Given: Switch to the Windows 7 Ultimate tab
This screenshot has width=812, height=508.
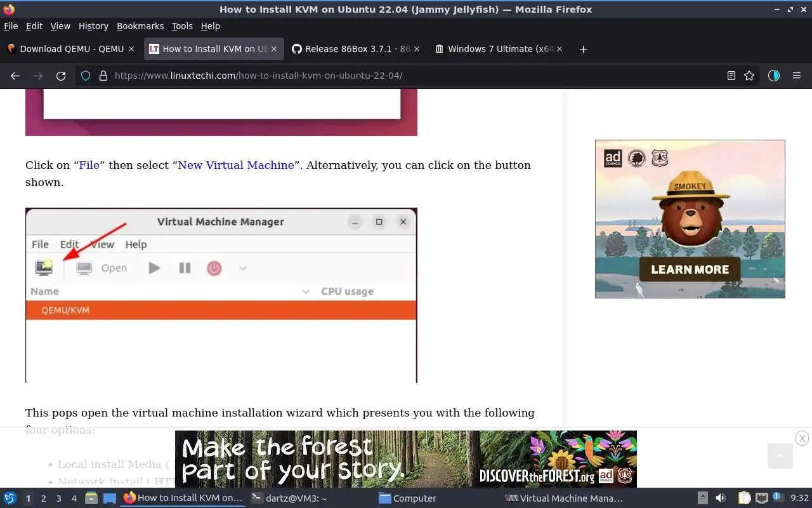Looking at the screenshot, I should [498, 49].
